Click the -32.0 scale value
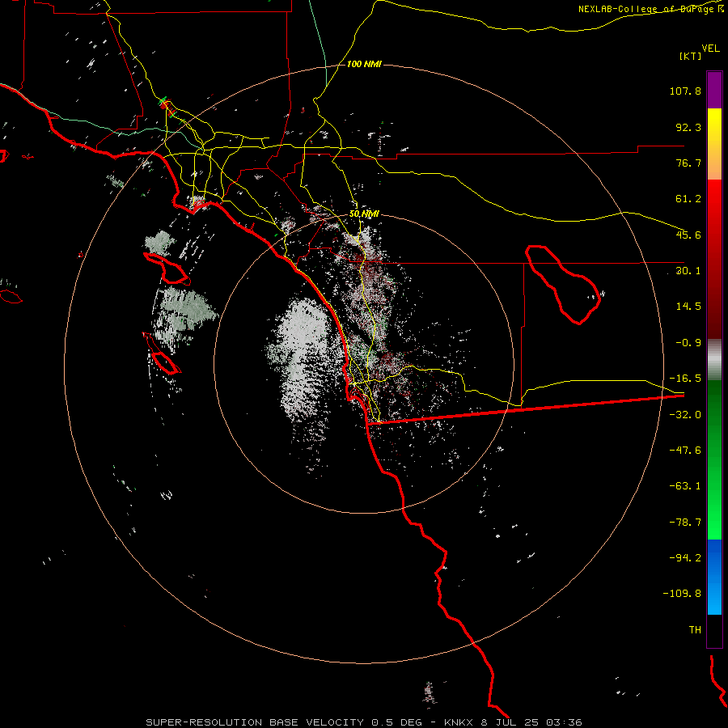Image resolution: width=728 pixels, height=728 pixels. click(685, 415)
